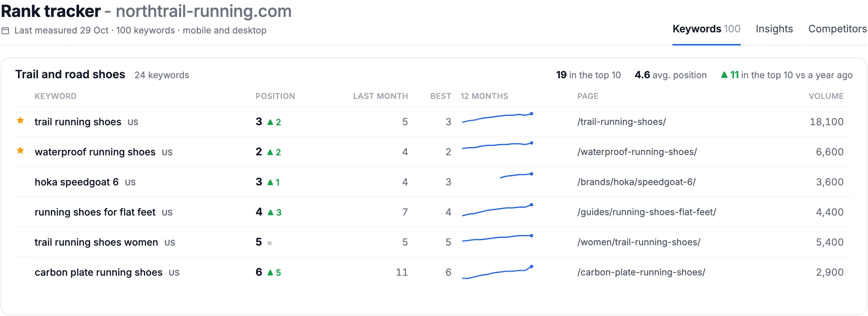Click the equals sign in trail running shoes women row
868x316 pixels.
coord(269,243)
